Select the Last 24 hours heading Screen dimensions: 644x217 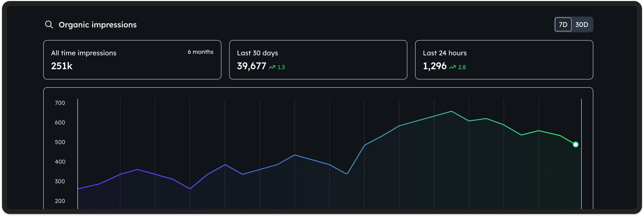(x=445, y=53)
